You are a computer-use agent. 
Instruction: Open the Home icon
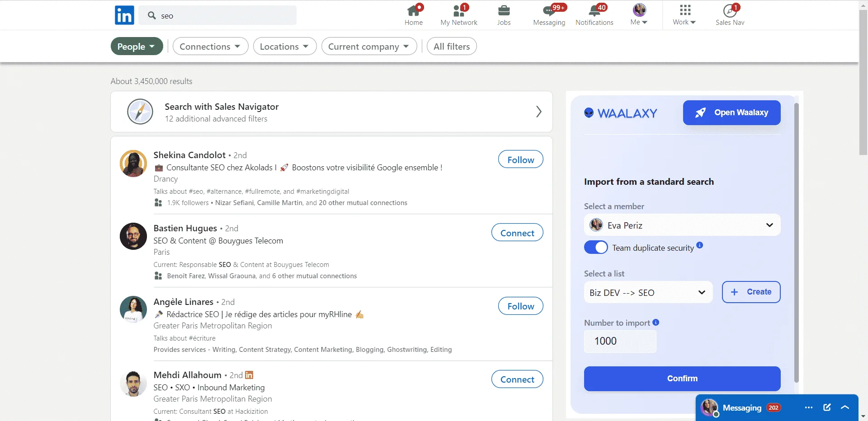[413, 10]
